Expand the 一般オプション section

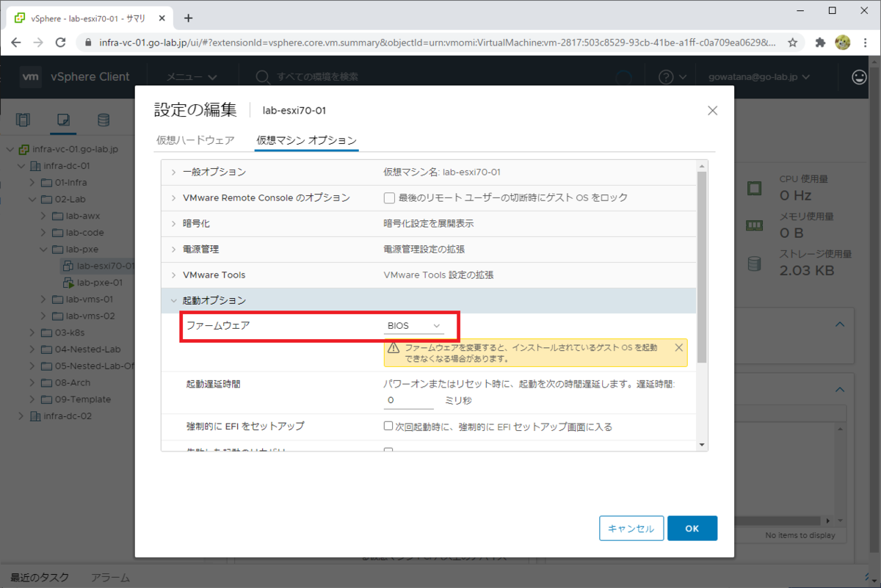(174, 173)
